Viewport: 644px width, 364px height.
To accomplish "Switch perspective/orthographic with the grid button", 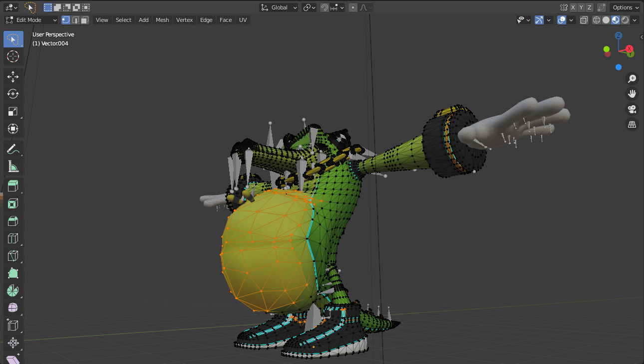I will coord(632,125).
